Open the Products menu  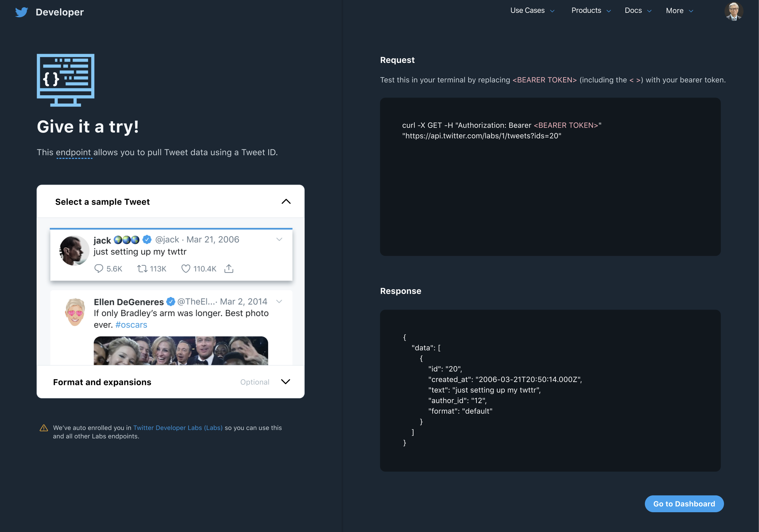coord(591,11)
